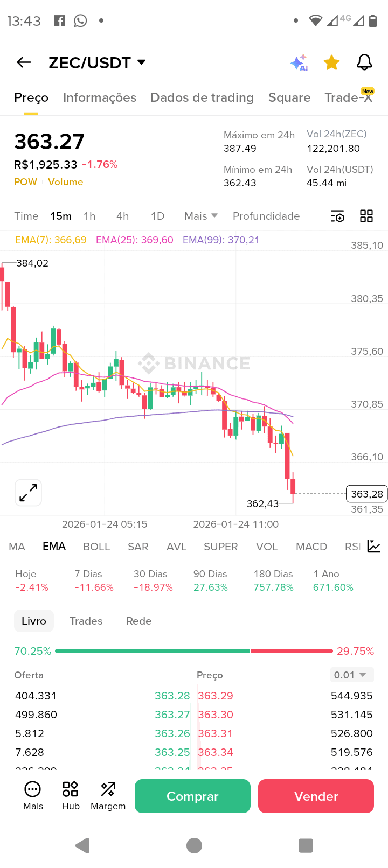The image size is (388, 868).
Task: Open the Trade-X tab
Action: coord(349,97)
